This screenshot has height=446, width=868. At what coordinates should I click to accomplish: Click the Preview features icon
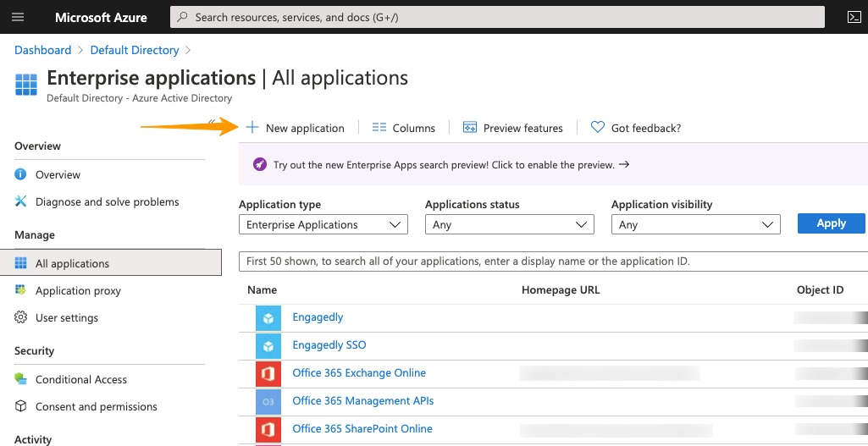470,128
